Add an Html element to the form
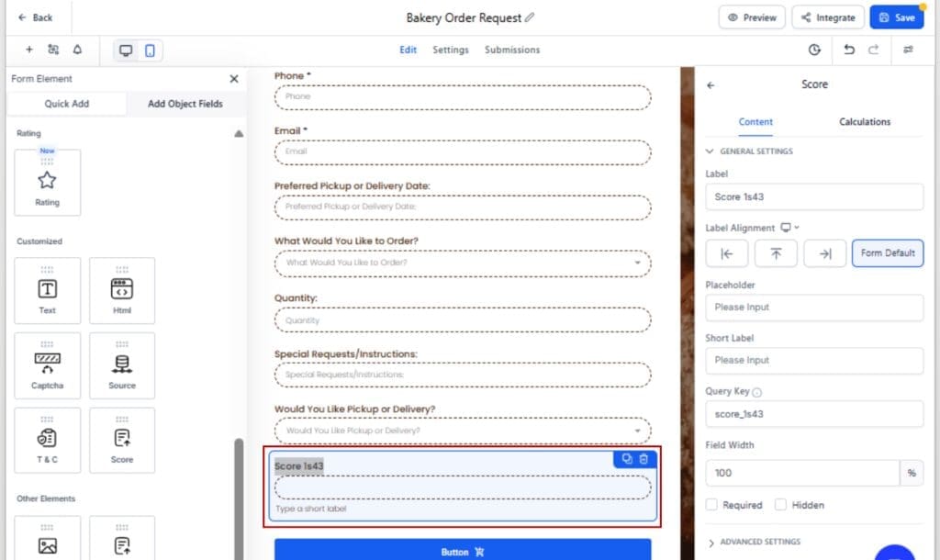Image resolution: width=940 pixels, height=560 pixels. (122, 291)
